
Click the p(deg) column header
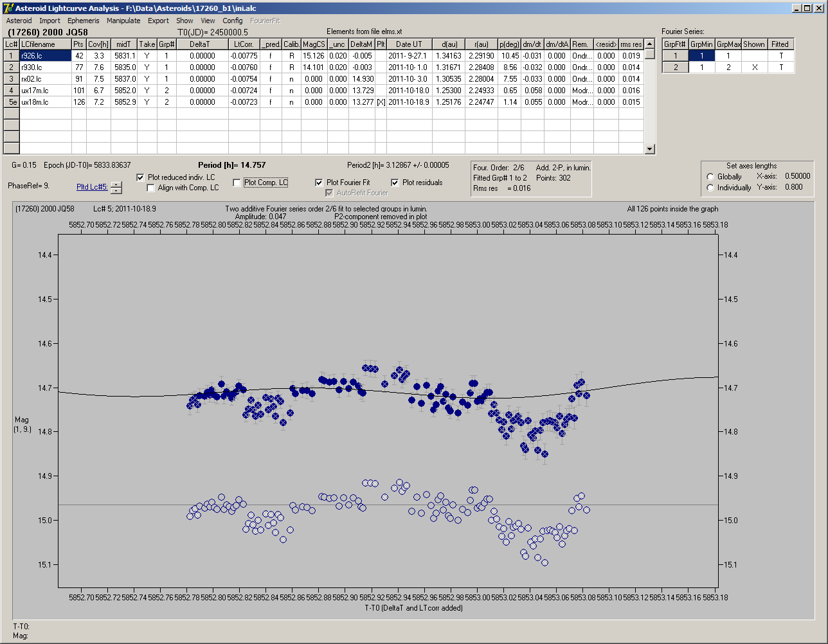509,44
